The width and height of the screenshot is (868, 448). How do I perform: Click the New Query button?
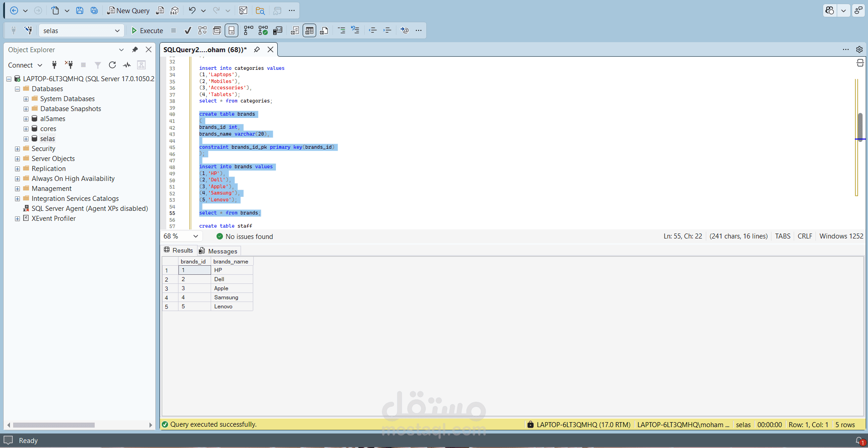tap(128, 10)
